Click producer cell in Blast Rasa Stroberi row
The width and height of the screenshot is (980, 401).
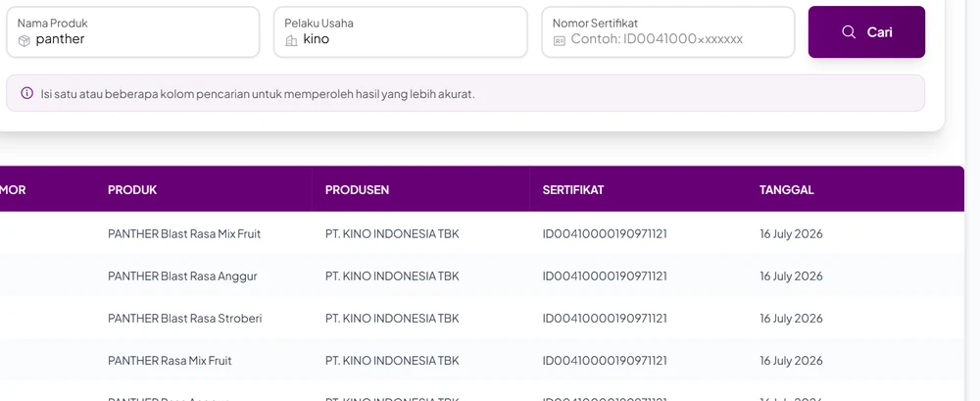[392, 319]
